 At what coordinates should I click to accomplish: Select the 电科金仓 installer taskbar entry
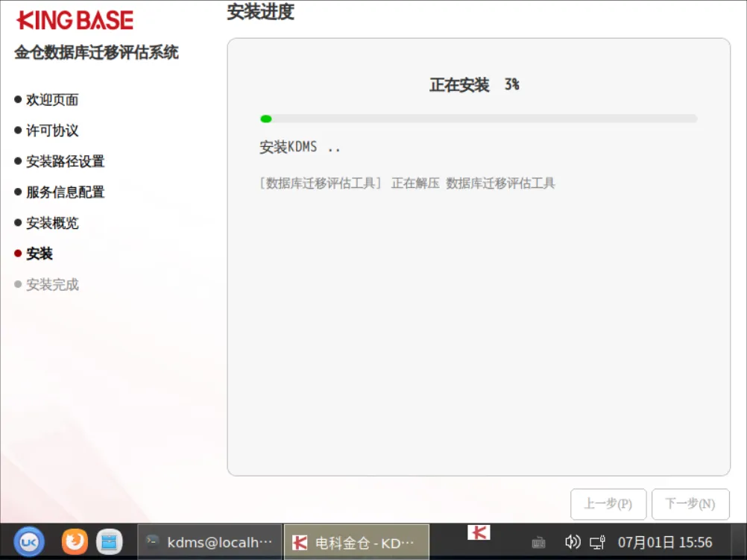(x=356, y=542)
